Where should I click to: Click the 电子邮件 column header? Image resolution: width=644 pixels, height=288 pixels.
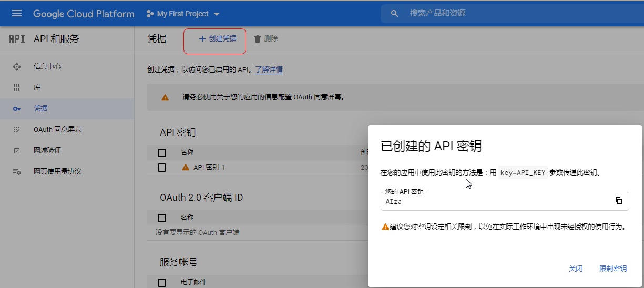click(x=193, y=282)
